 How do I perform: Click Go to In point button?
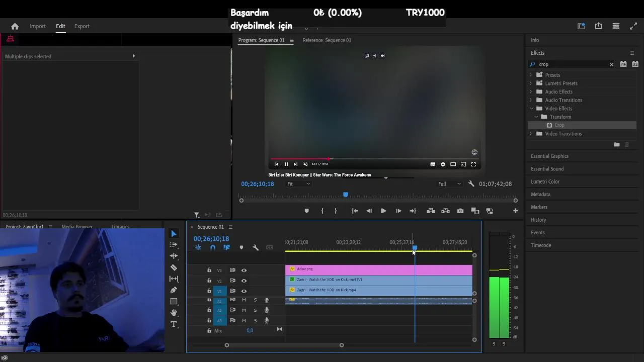(x=355, y=211)
